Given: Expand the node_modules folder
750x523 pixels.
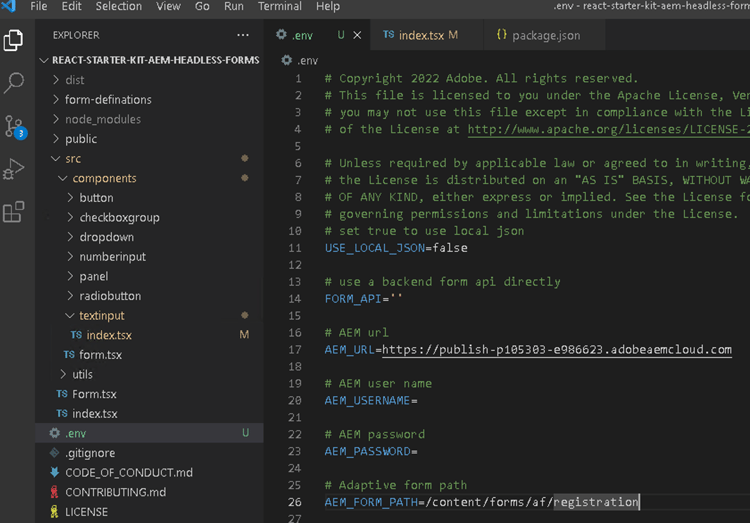Looking at the screenshot, I should click(x=102, y=119).
